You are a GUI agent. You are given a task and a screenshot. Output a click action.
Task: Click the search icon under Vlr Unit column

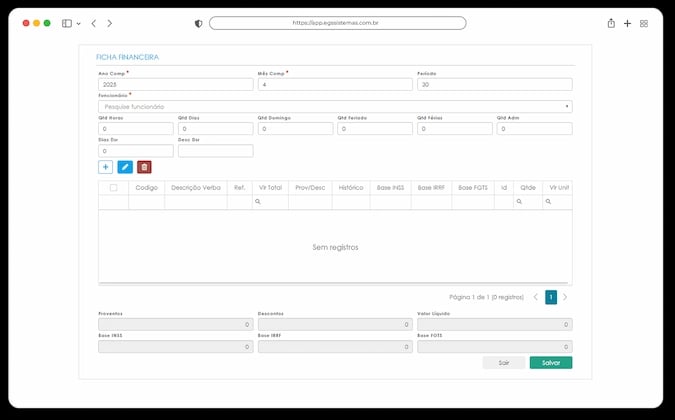[x=548, y=201]
